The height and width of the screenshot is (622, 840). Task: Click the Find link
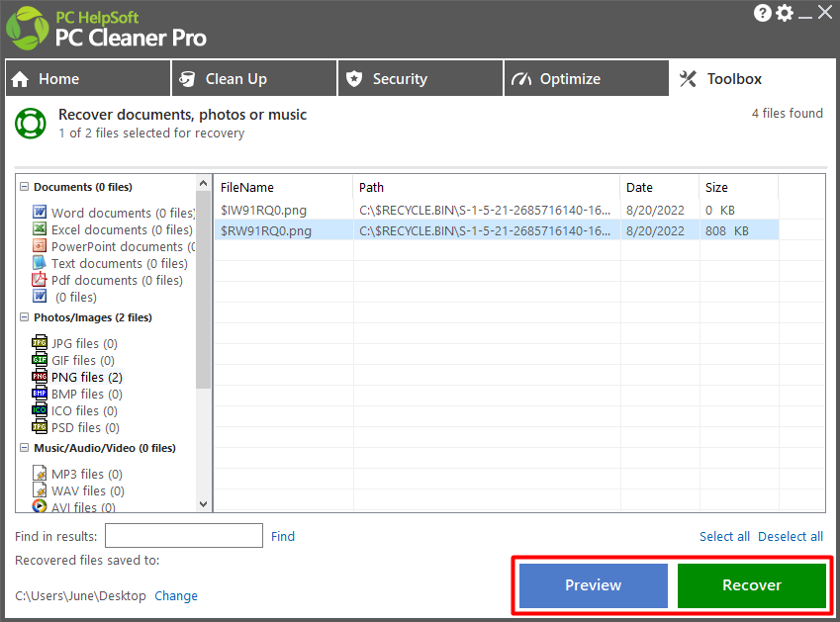click(x=283, y=536)
